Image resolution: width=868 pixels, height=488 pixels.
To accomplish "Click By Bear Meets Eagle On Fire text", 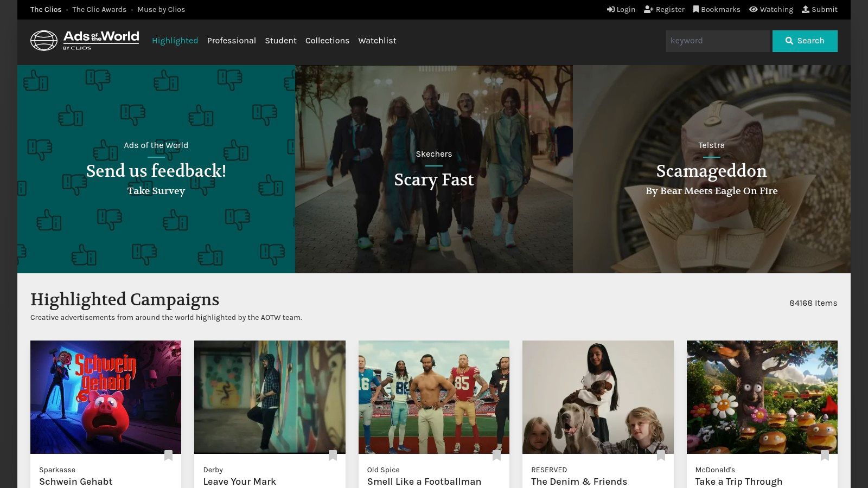I will [712, 191].
